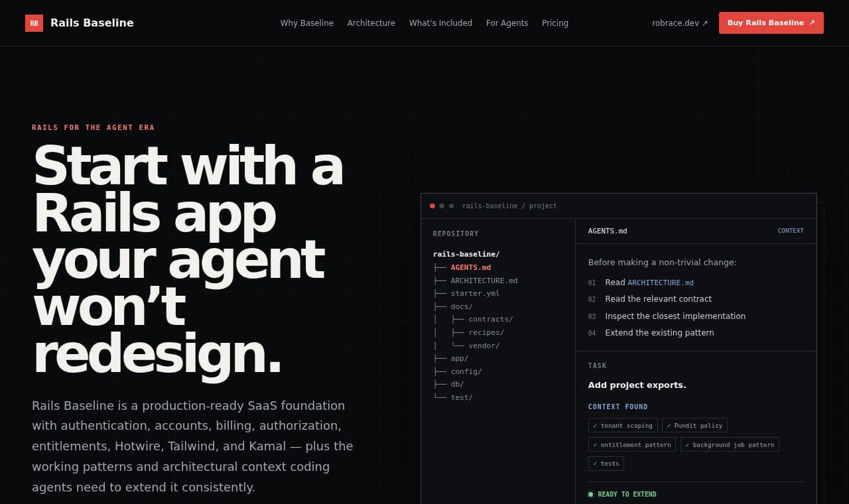Click step 'Inspect the closest implementation'

click(675, 316)
